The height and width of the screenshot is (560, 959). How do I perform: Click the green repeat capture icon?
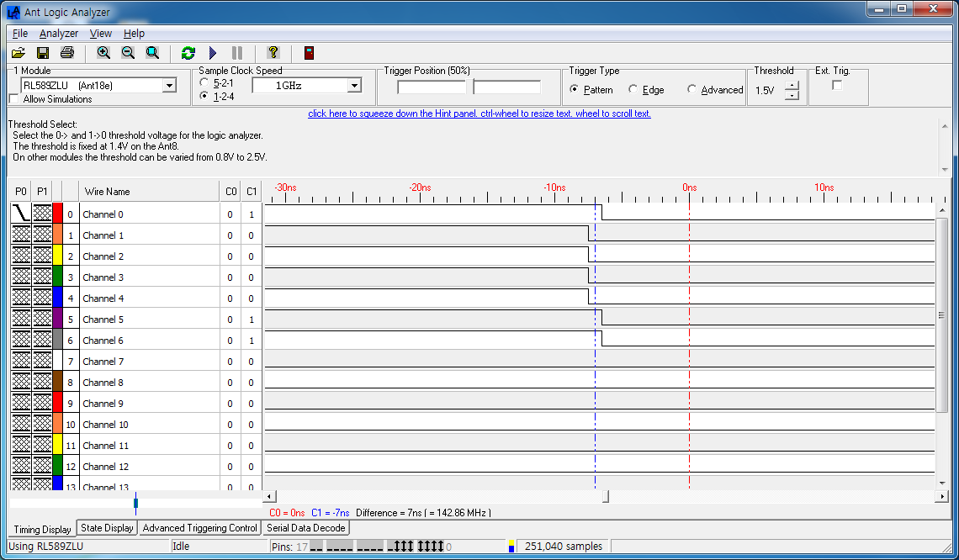coord(188,53)
